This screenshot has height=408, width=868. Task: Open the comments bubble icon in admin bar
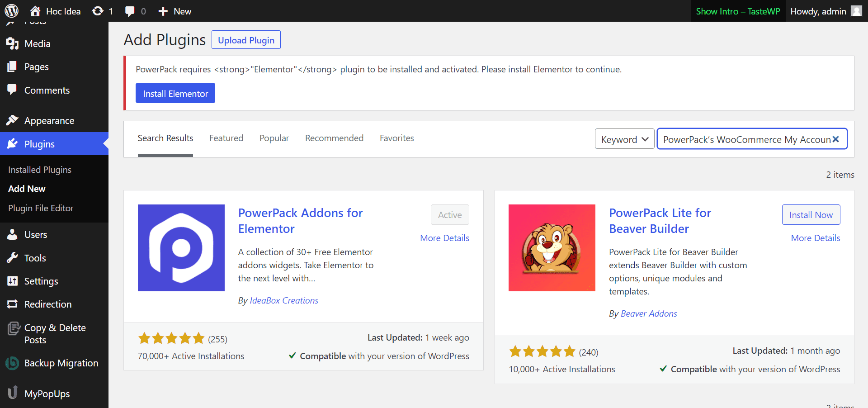pyautogui.click(x=130, y=11)
